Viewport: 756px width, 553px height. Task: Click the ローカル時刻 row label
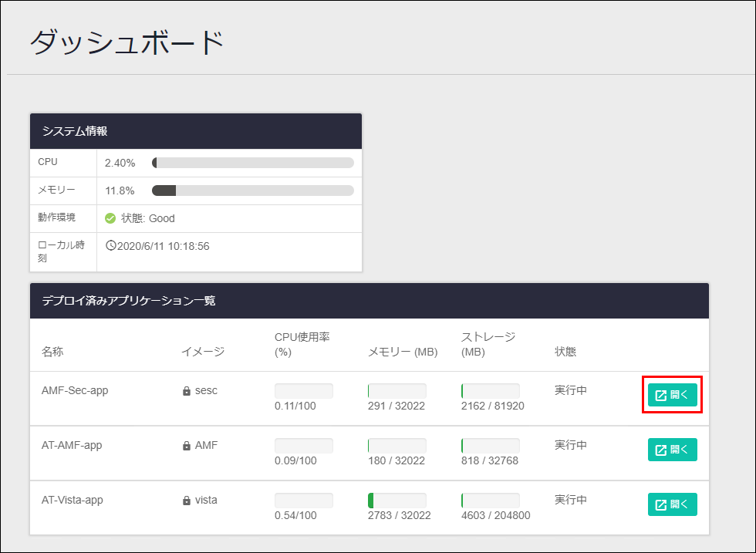[61, 251]
